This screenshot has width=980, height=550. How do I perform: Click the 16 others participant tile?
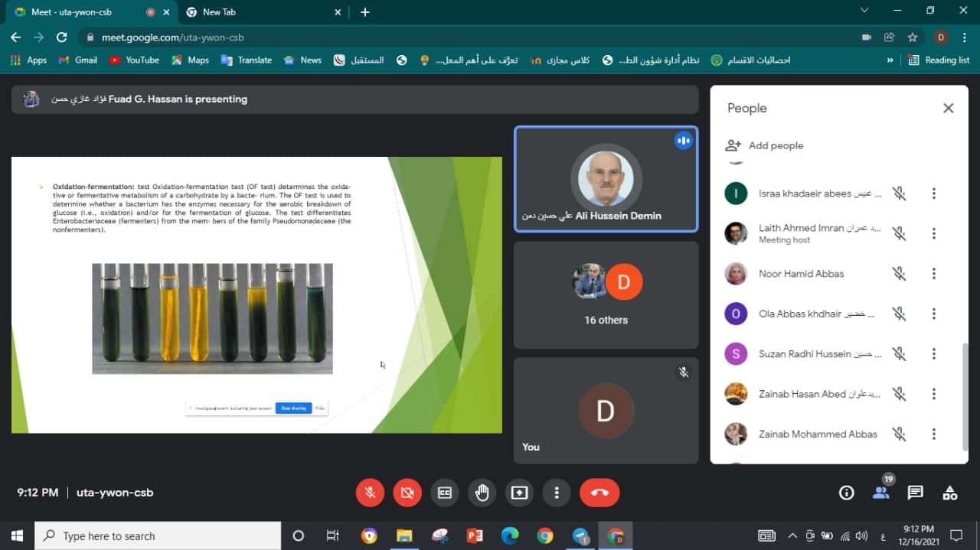[606, 295]
